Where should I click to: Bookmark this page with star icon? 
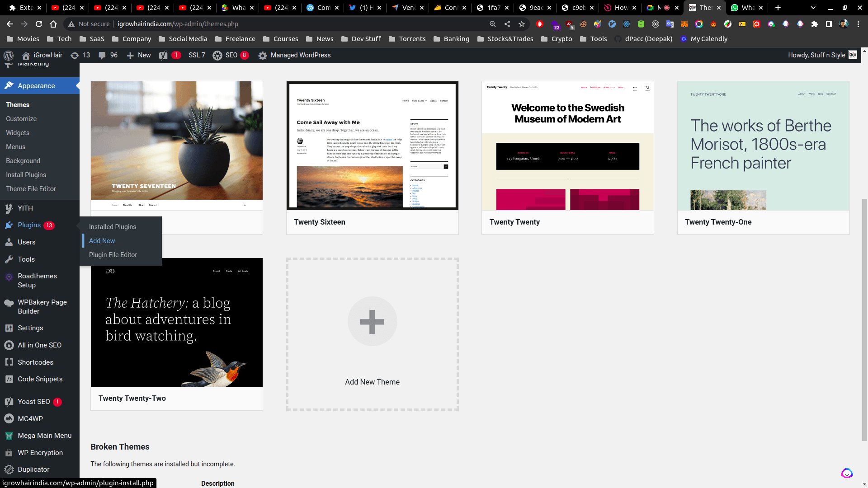(x=522, y=24)
